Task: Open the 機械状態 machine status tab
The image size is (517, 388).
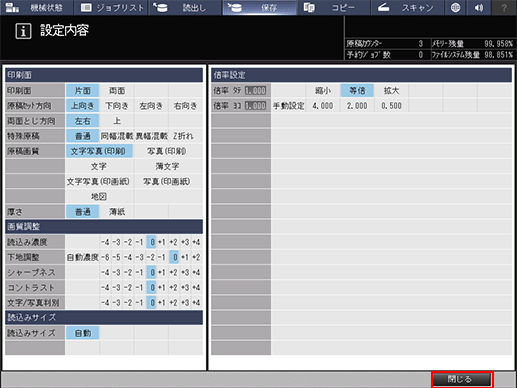Action: (x=37, y=7)
